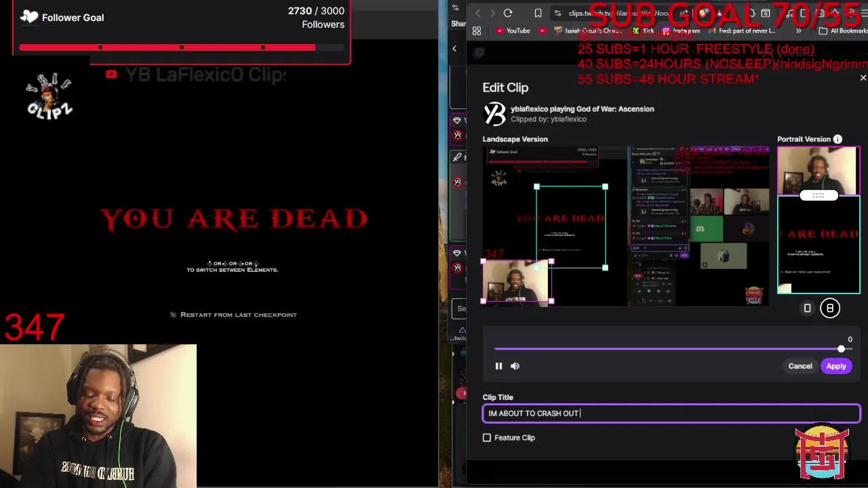Open the apps grid in the bookmarks bar
This screenshot has height=488, width=868.
pos(477,30)
